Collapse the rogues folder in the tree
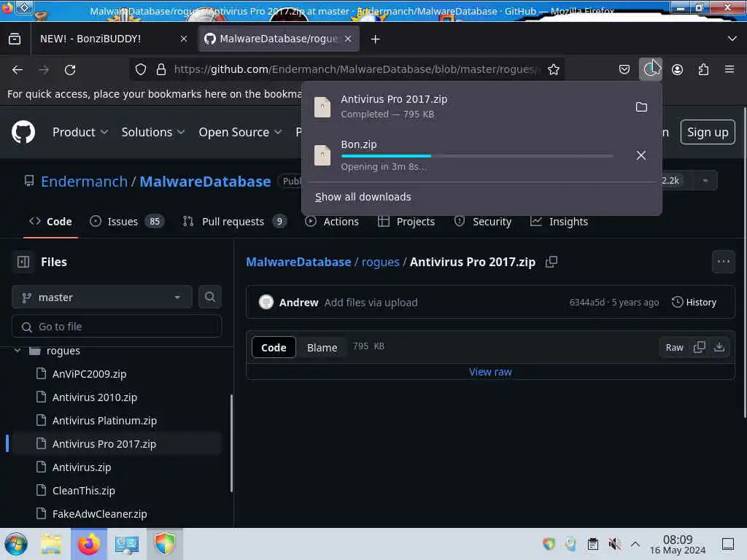Image resolution: width=747 pixels, height=560 pixels. [18, 351]
